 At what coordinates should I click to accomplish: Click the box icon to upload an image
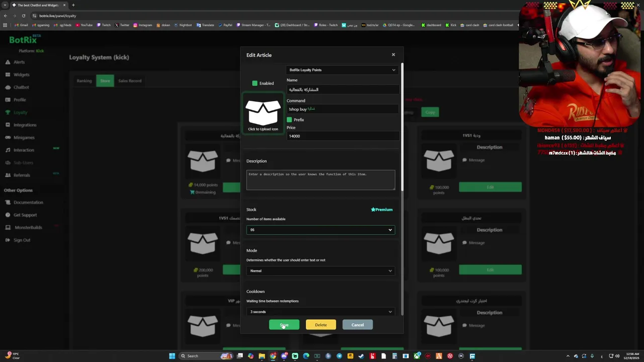pos(263,114)
